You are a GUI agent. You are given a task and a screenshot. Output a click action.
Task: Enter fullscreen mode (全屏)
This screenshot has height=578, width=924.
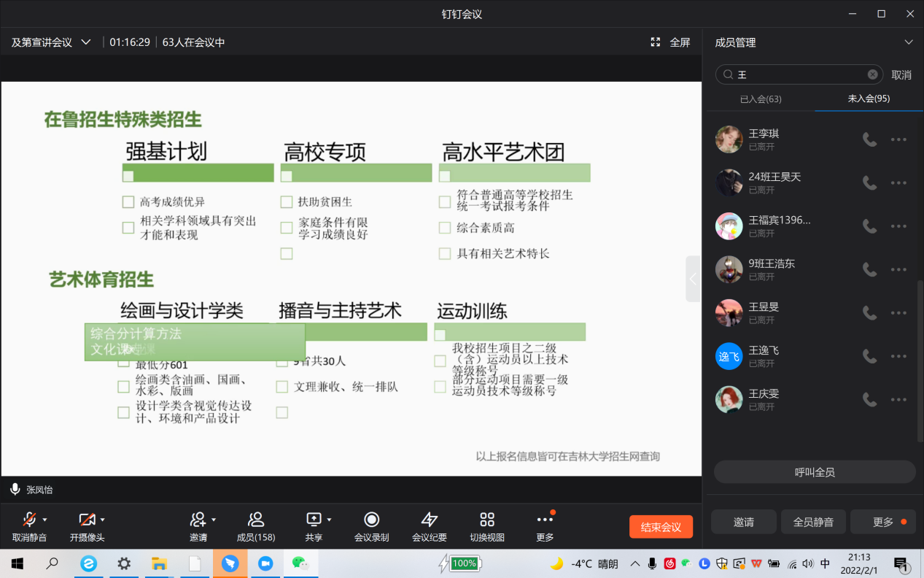click(x=670, y=42)
